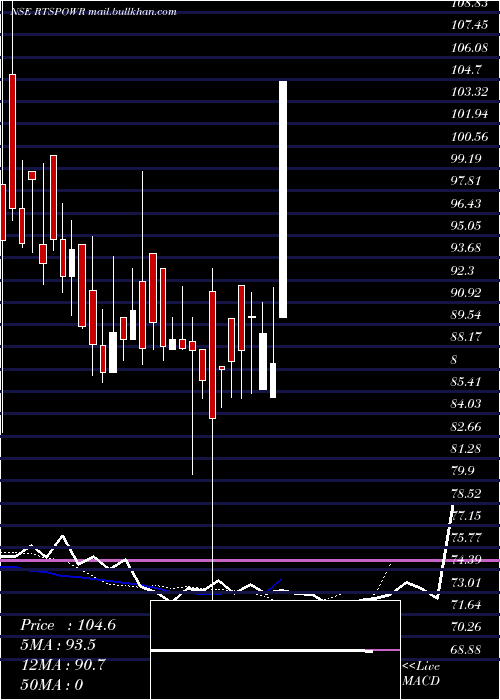Click the 84.03 price axis label

tap(467, 404)
